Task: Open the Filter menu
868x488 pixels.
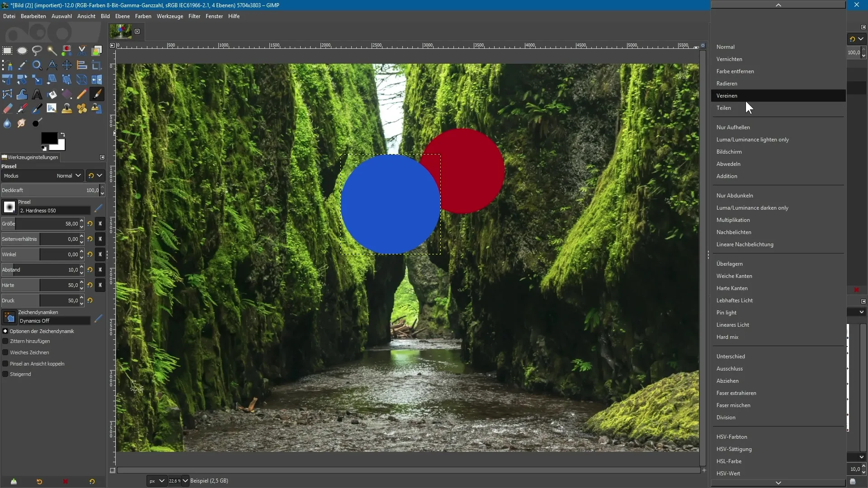Action: click(x=194, y=16)
